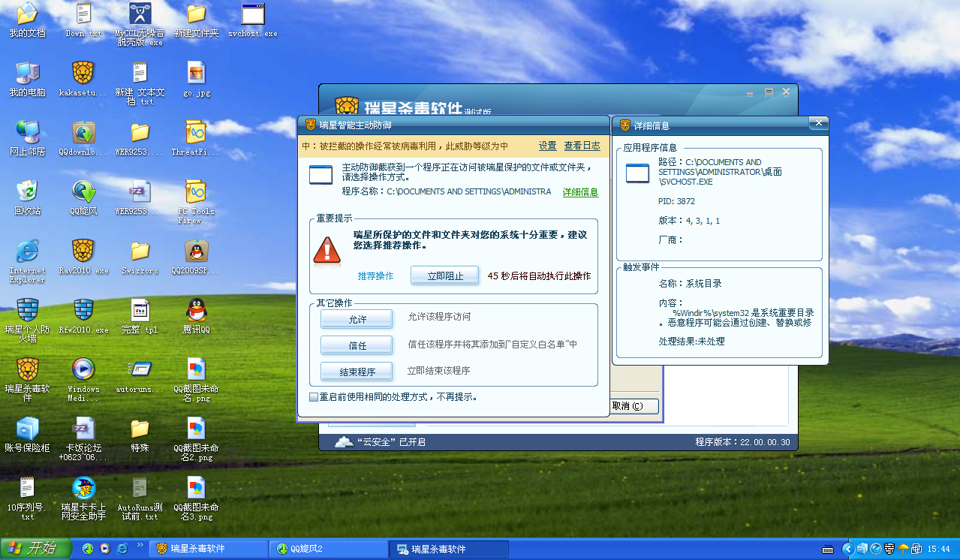The width and height of the screenshot is (960, 560).
Task: Click 详细信息 link next to program name
Action: click(581, 192)
